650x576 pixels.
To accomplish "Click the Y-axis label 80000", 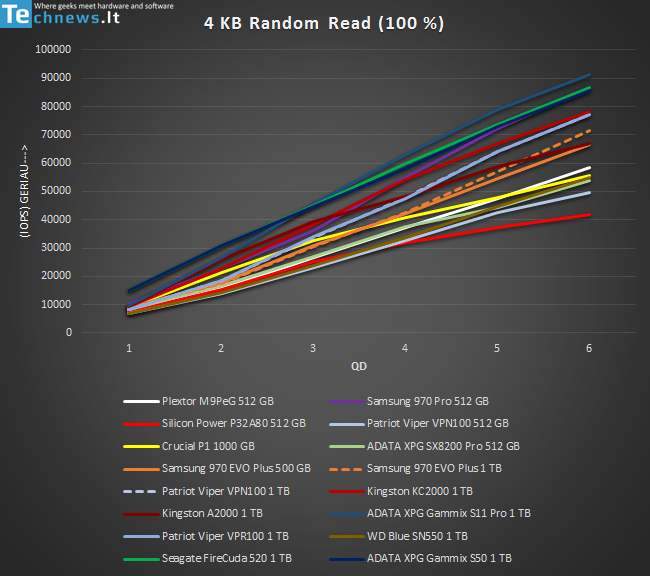I will click(56, 106).
